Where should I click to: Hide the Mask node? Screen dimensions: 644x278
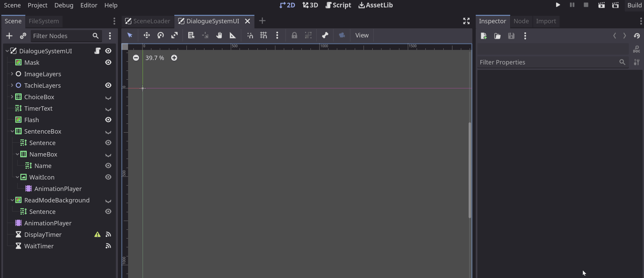(x=108, y=62)
